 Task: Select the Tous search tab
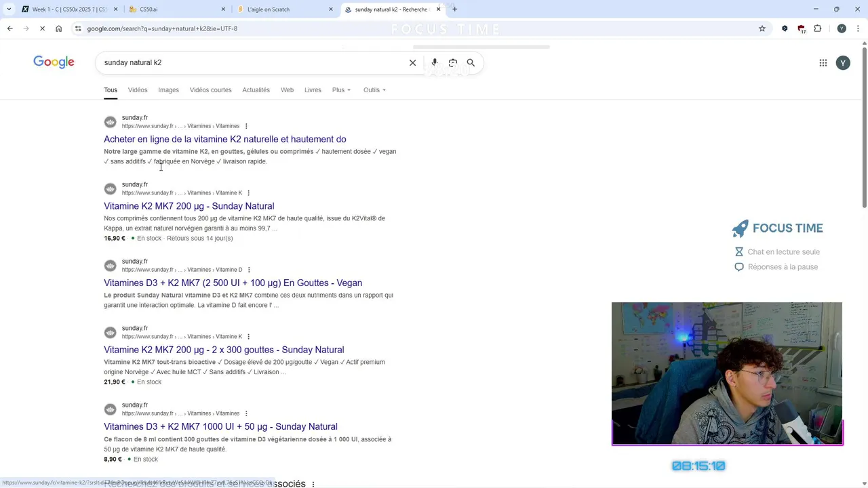tap(111, 90)
